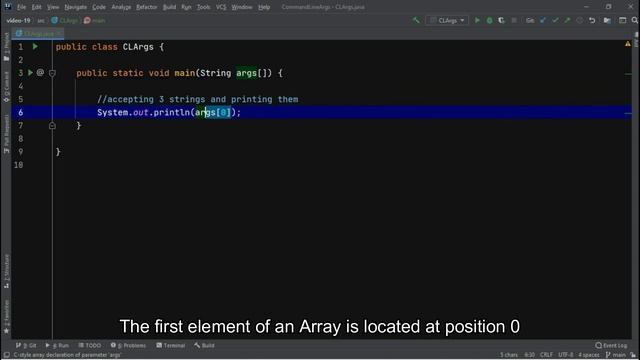The width and height of the screenshot is (640, 360).
Task: Update project using the blue Git arrow
Action: click(543, 20)
